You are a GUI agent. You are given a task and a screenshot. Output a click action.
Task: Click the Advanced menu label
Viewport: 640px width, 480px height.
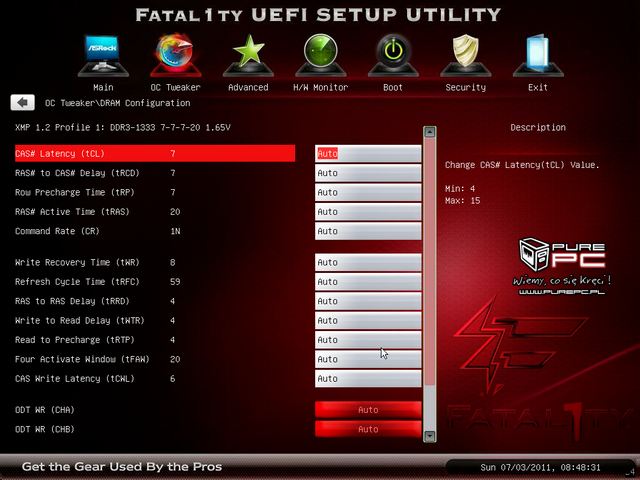248,87
